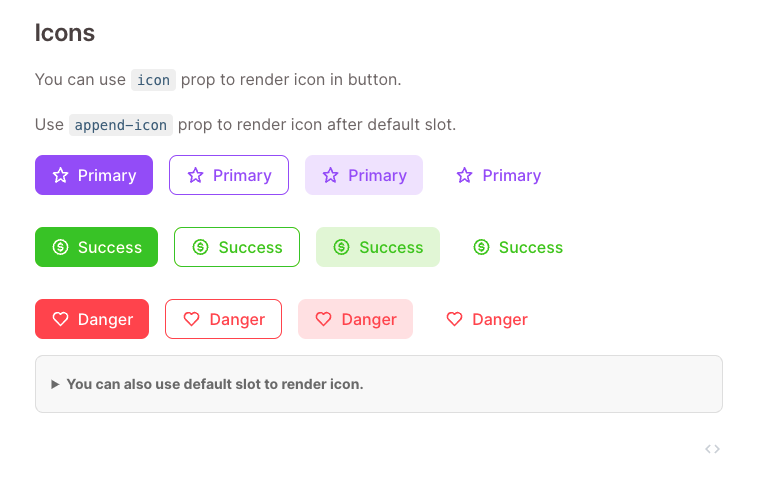Click heart icon in filled Danger button

[60, 319]
